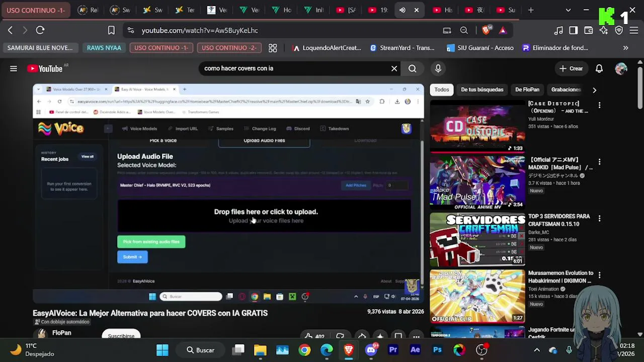The image size is (644, 362).
Task: Open the MADKID Mad Pulse video thumbnail
Action: pos(477,183)
